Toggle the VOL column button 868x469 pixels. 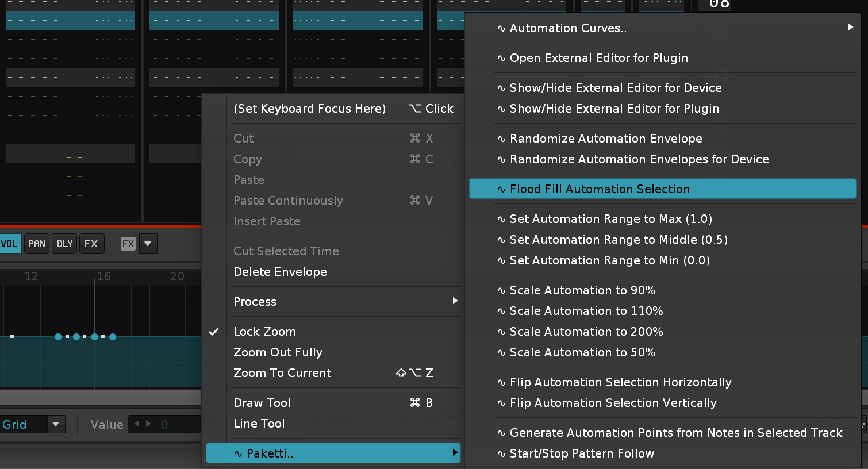coord(10,244)
